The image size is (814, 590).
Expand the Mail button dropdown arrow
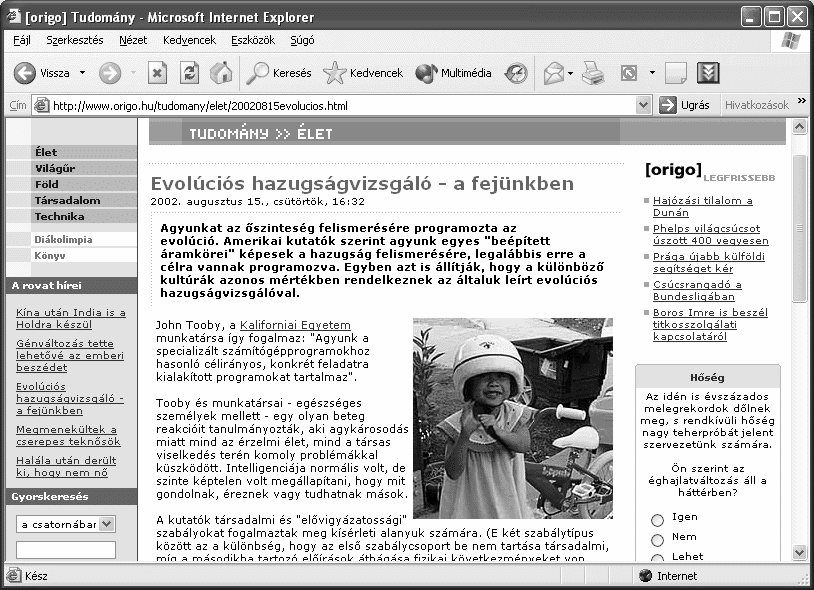click(571, 73)
